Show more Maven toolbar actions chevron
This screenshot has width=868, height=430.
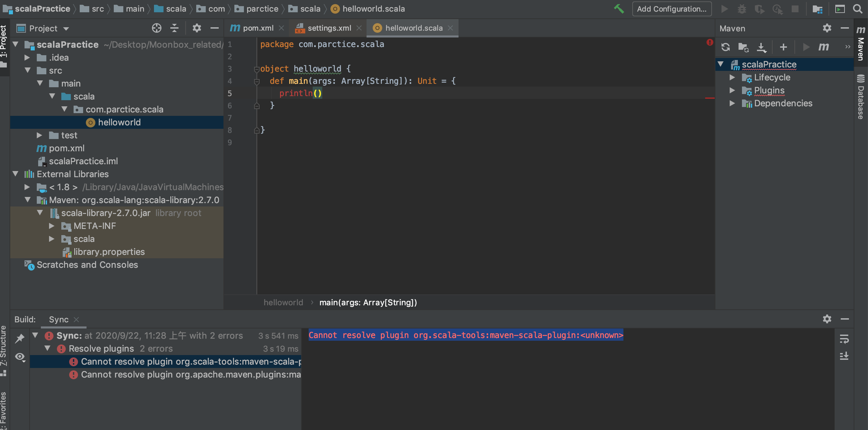[x=848, y=47]
